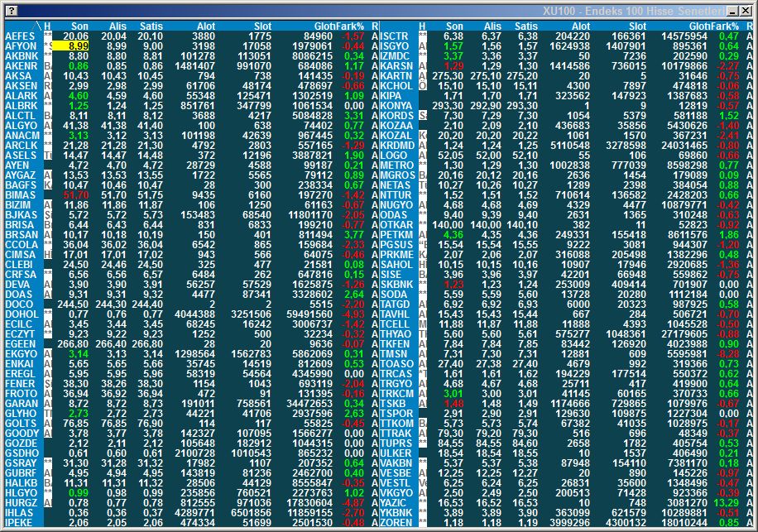Click the KOZAL ticker
Image resolution: width=758 pixels, height=532 pixels.
click(x=396, y=136)
